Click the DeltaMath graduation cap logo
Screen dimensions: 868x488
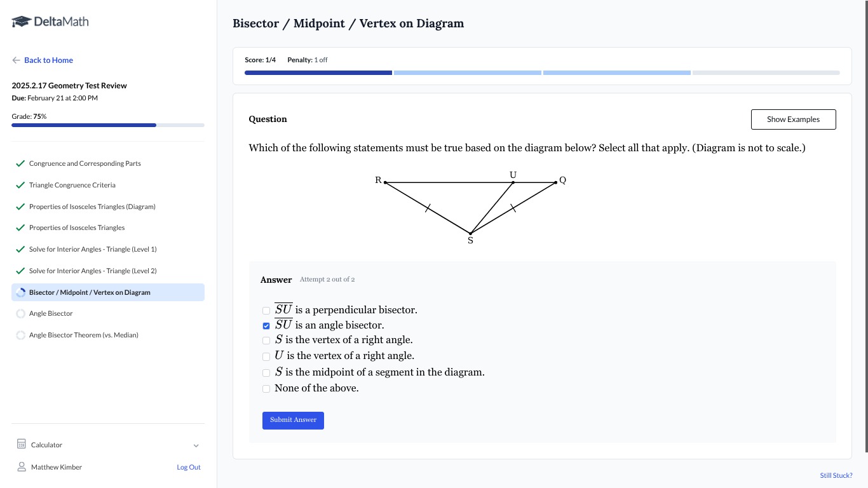21,22
